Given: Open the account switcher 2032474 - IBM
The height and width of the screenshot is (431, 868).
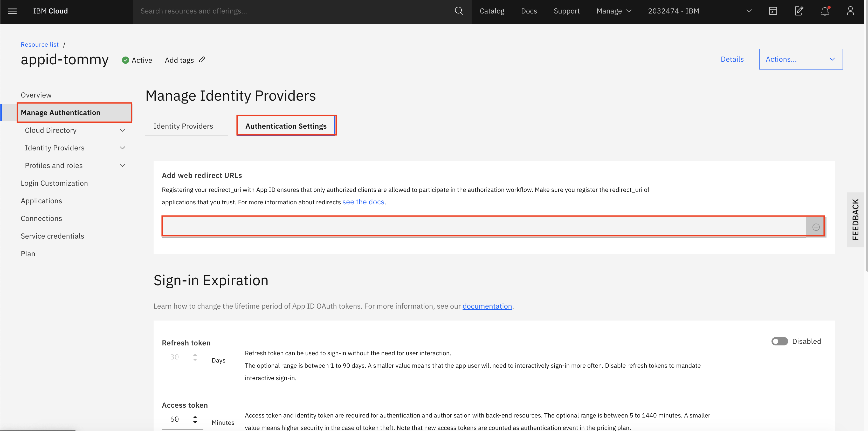Looking at the screenshot, I should [700, 11].
